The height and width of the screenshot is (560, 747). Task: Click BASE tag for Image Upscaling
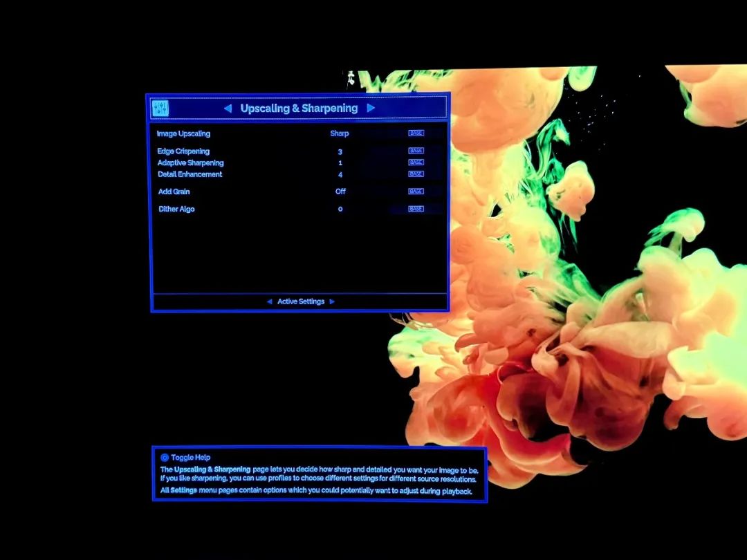point(416,133)
